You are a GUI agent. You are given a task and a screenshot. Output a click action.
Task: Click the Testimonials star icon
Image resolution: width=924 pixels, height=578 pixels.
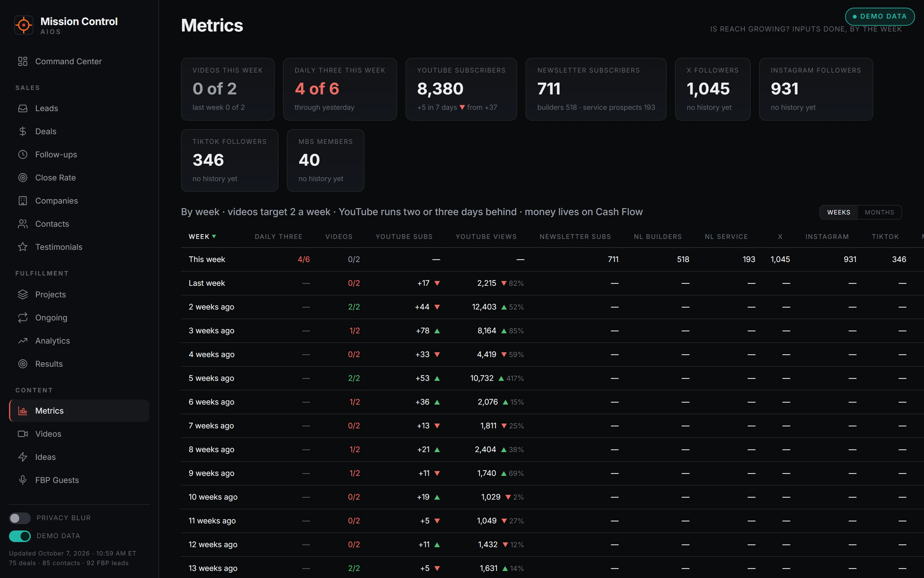(x=23, y=247)
